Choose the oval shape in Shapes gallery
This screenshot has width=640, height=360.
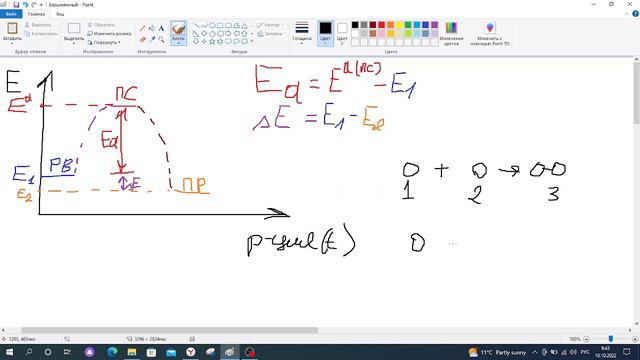click(x=212, y=25)
